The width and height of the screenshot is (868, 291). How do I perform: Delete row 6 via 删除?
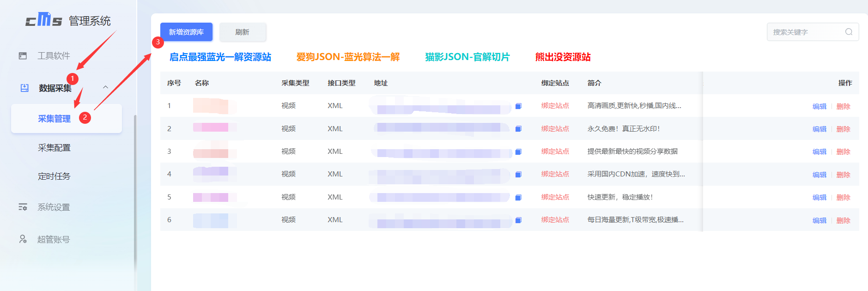pyautogui.click(x=843, y=220)
